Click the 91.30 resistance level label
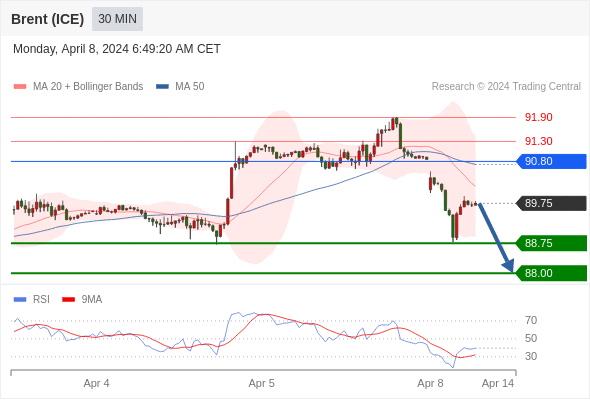 [x=538, y=141]
